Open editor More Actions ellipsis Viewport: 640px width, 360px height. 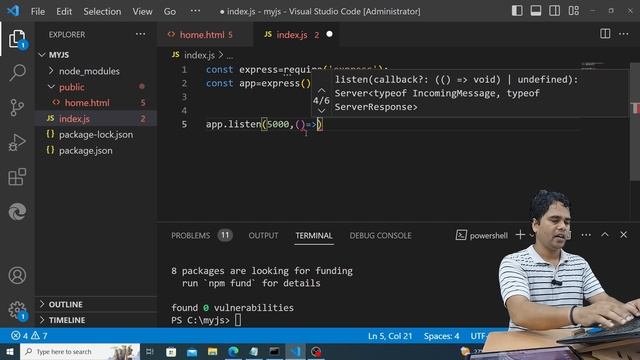pyautogui.click(x=624, y=34)
